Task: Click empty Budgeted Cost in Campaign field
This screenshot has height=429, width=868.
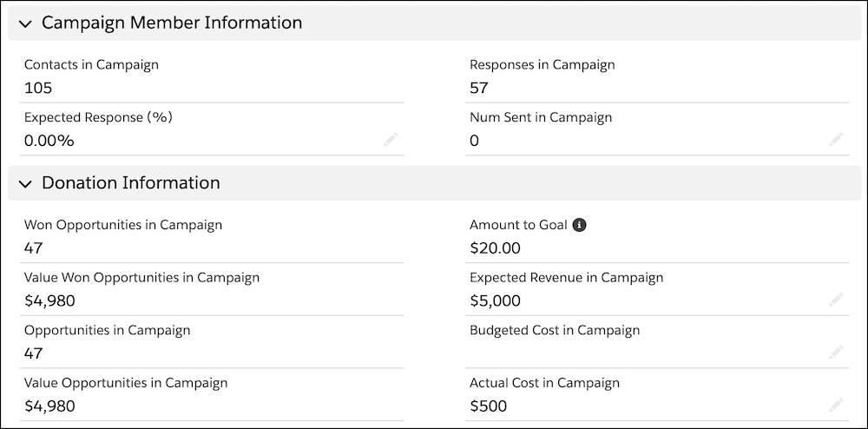Action: coord(642,353)
